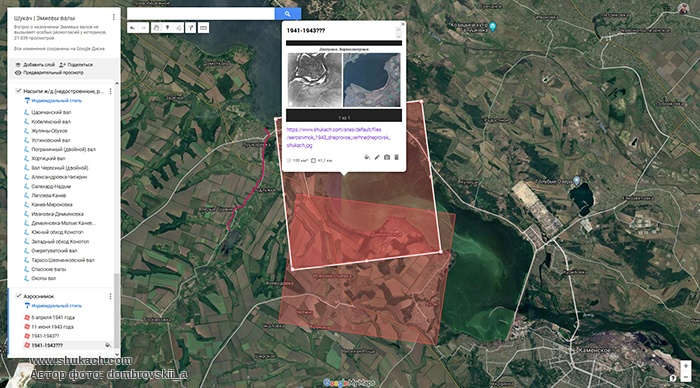Delete feature using trash icon in popup

(x=396, y=157)
